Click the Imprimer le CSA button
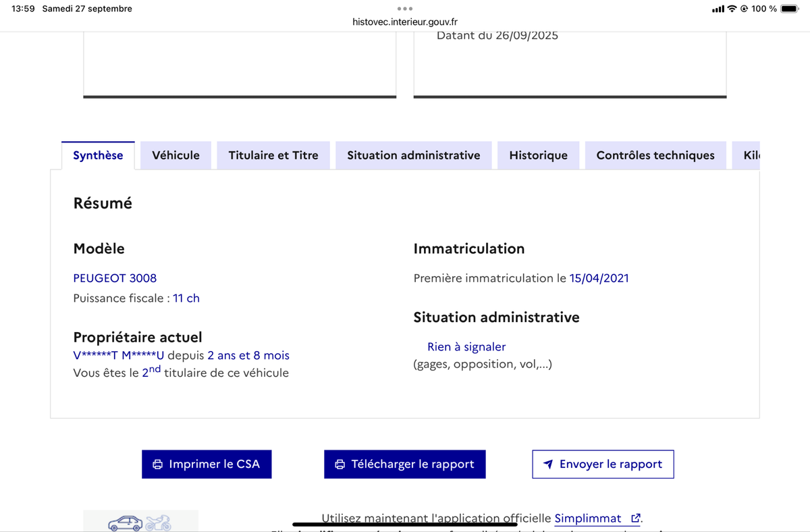 (207, 464)
